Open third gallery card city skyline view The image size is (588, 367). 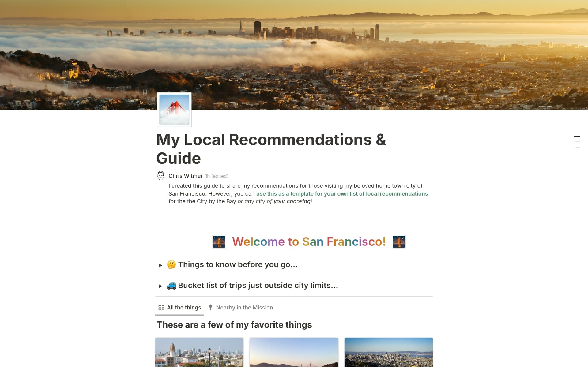[388, 352]
